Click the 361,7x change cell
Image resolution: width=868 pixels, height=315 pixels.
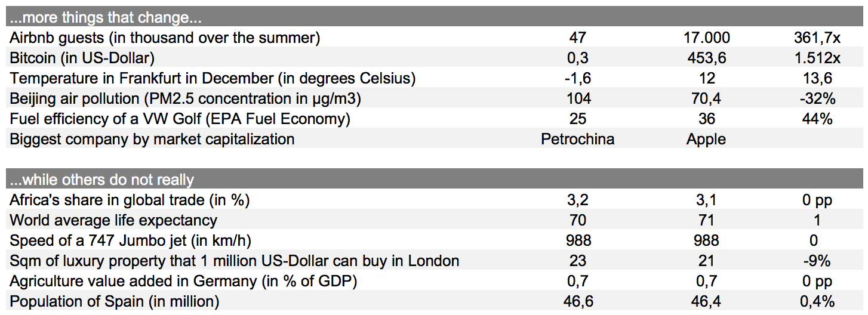click(816, 38)
